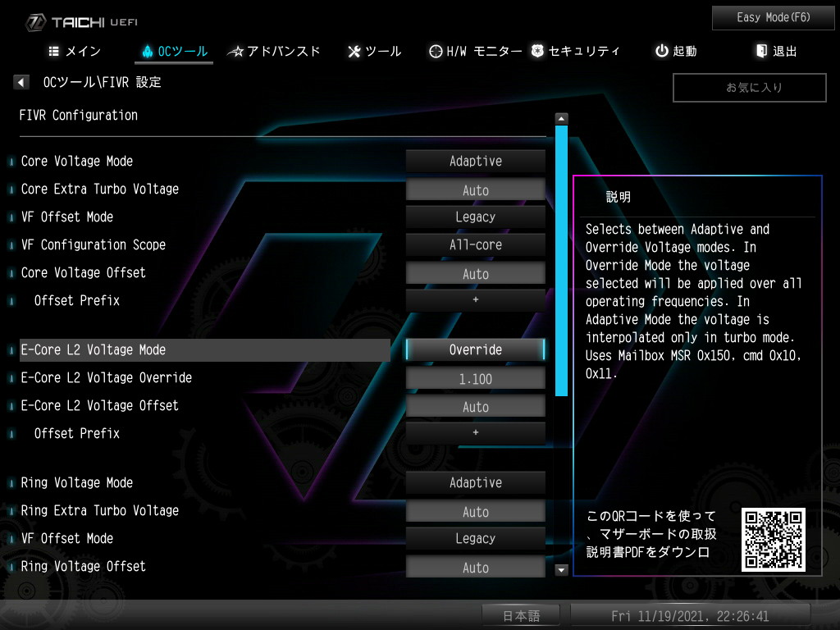Switch to the H/W モニター tab
Viewport: 840px width, 630px height.
(x=475, y=51)
